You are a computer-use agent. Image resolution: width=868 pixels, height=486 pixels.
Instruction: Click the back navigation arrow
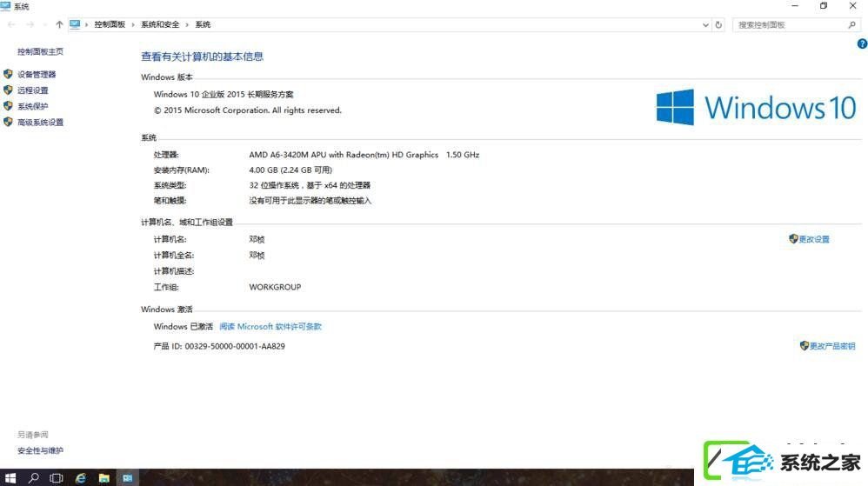[x=11, y=24]
